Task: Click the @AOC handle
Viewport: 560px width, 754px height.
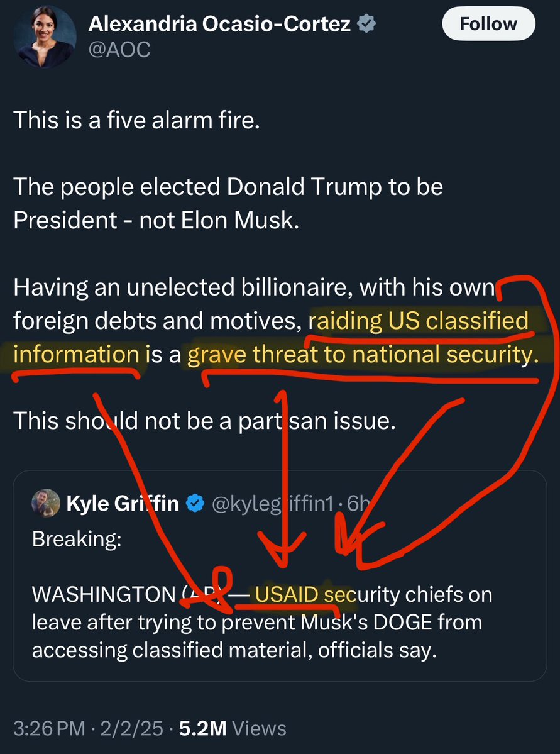Action: click(119, 49)
